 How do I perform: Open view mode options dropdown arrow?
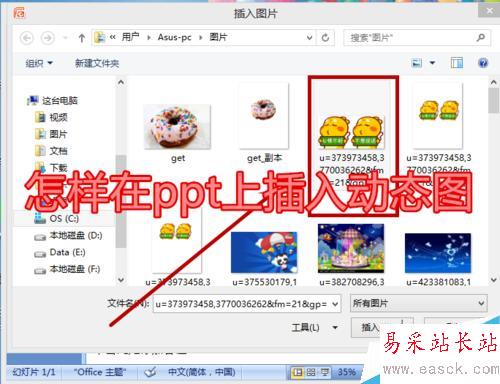tap(432, 63)
